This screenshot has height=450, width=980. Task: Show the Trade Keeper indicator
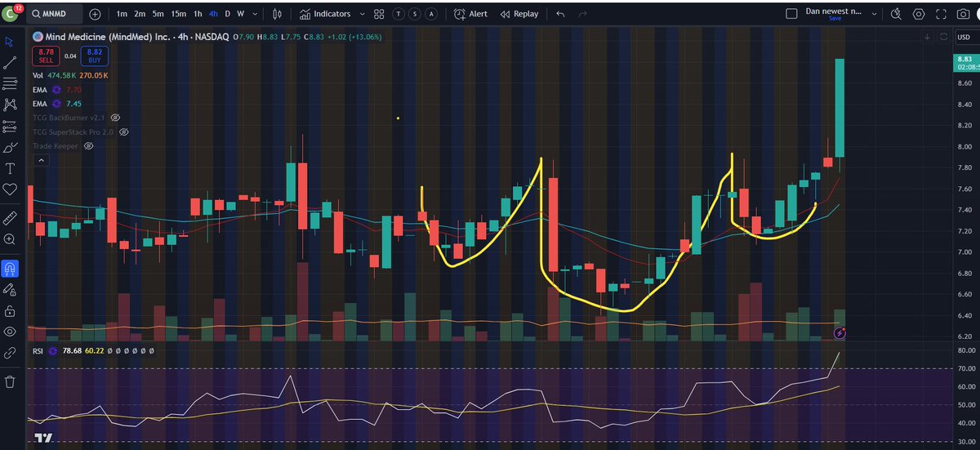coord(88,145)
